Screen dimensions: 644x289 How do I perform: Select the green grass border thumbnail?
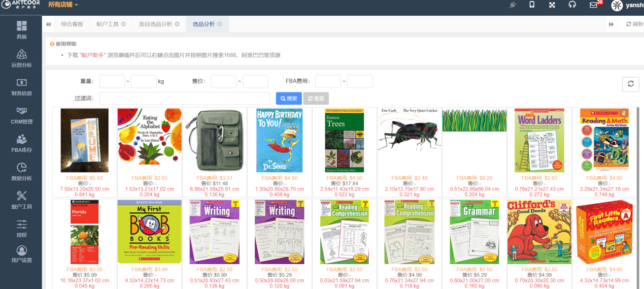point(474,120)
